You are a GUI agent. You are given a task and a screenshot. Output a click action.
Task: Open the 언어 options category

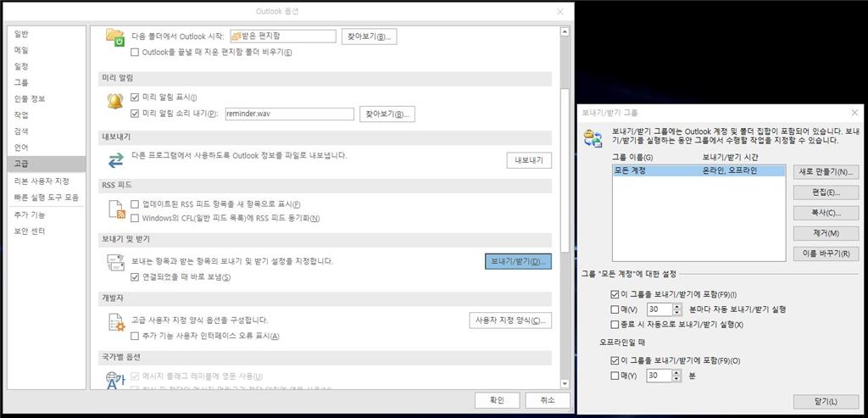pos(47,148)
